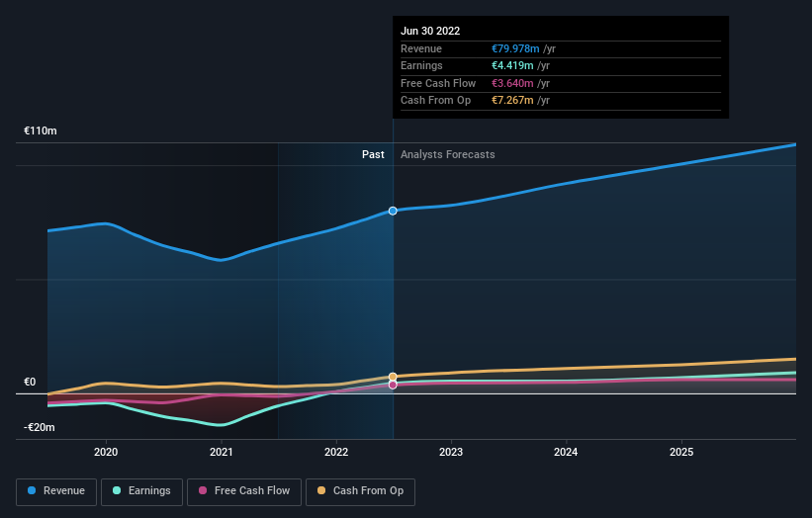This screenshot has height=518, width=812.
Task: Click the €3.640m free cash flow value
Action: coord(512,83)
